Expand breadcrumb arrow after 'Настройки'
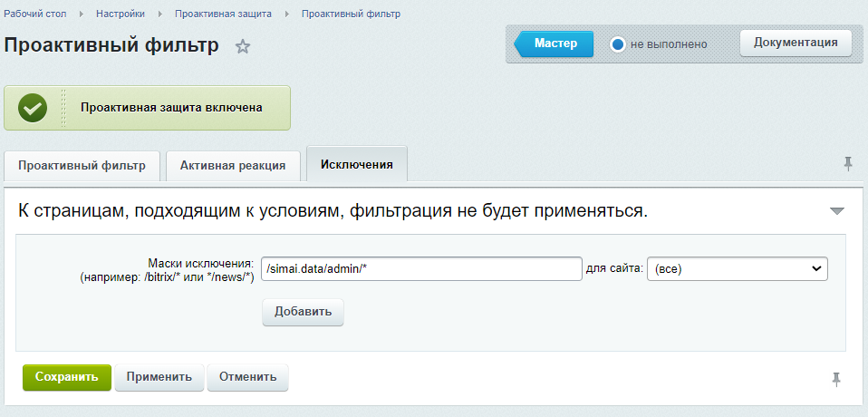 (x=161, y=15)
